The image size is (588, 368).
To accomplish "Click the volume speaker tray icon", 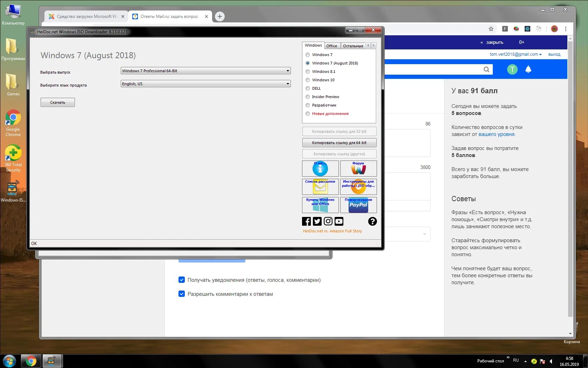I will point(551,361).
